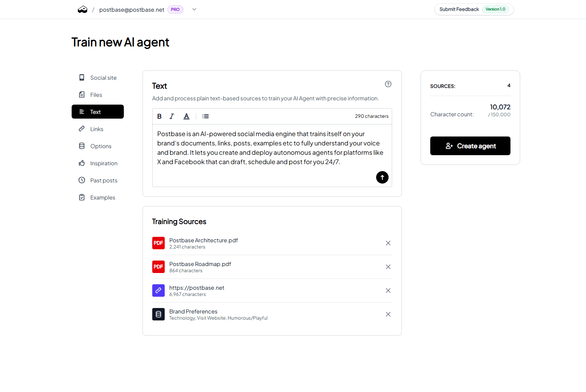Click the Postbase logo icon

[83, 10]
